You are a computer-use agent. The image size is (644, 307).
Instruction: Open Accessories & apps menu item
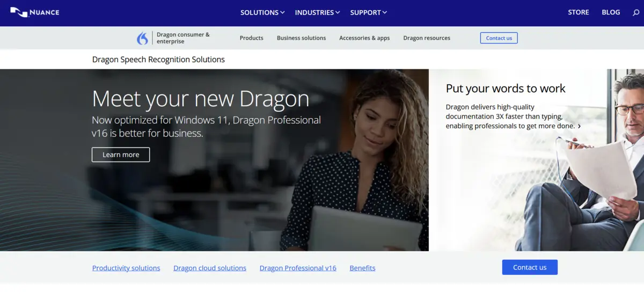(x=364, y=38)
